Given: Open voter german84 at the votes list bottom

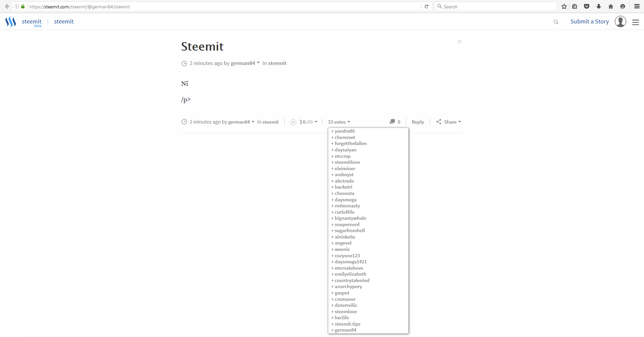Looking at the screenshot, I should click(x=345, y=330).
